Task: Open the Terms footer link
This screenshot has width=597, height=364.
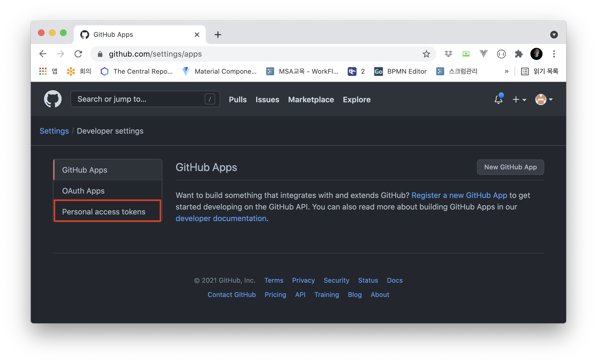Action: click(x=274, y=280)
